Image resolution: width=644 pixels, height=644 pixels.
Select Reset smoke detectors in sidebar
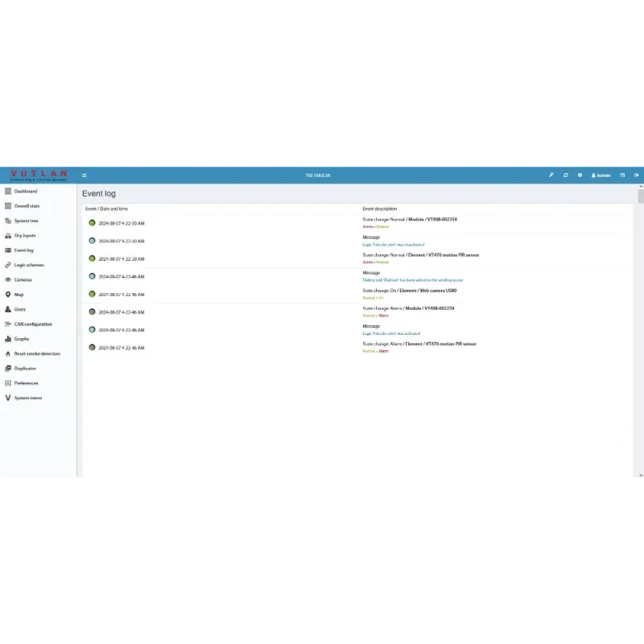(x=36, y=353)
